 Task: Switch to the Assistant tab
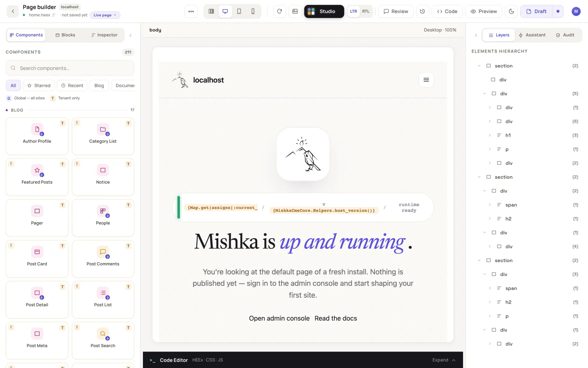tap(532, 35)
